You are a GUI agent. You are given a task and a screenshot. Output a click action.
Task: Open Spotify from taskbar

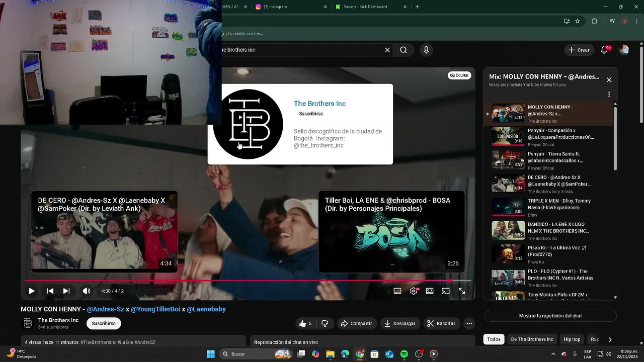click(404, 354)
